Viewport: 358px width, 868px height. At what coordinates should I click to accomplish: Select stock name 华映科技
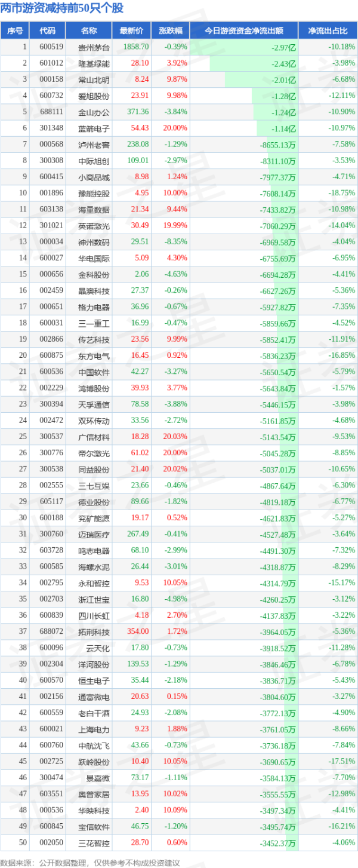tap(94, 810)
